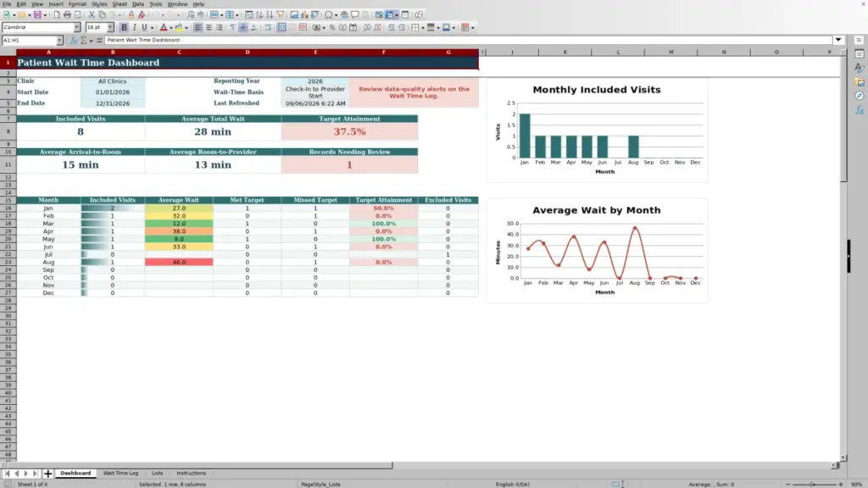This screenshot has height=488, width=868.
Task: Toggle Underline formatting
Action: tap(144, 27)
